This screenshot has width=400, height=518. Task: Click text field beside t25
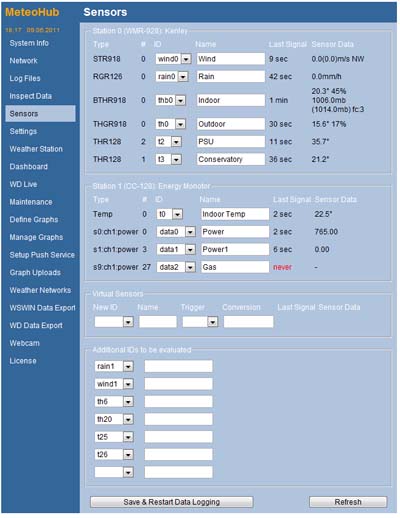179,437
